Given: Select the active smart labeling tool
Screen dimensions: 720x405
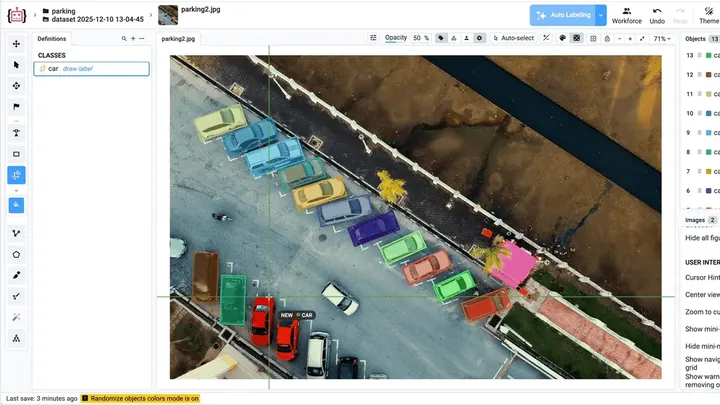Looking at the screenshot, I should coord(17,175).
